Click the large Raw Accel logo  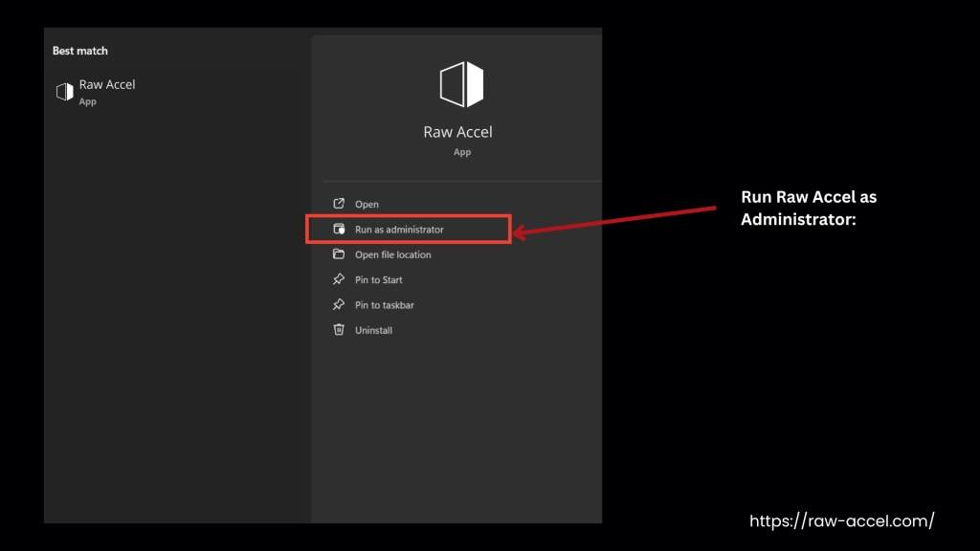pyautogui.click(x=460, y=82)
